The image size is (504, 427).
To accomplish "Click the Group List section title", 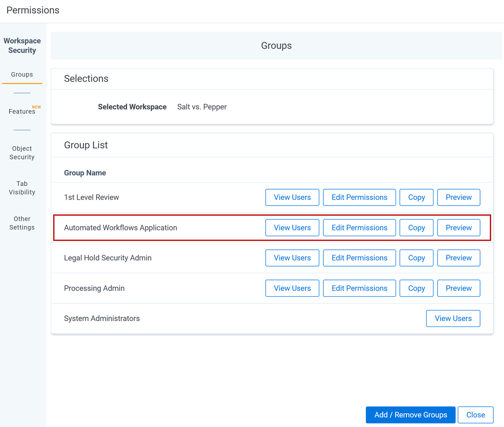I will 86,145.
